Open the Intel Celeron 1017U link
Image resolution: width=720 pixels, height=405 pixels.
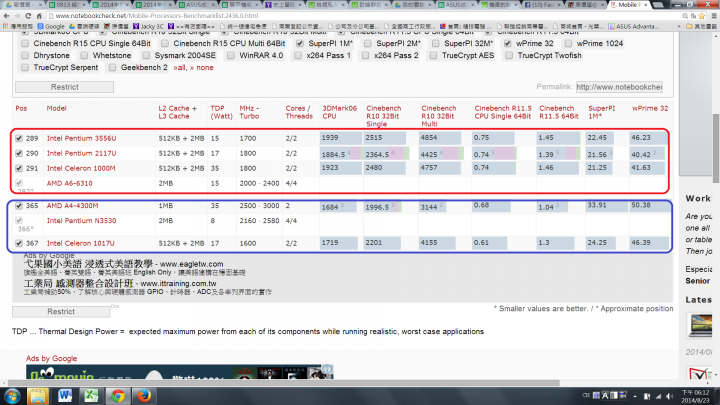click(x=80, y=243)
